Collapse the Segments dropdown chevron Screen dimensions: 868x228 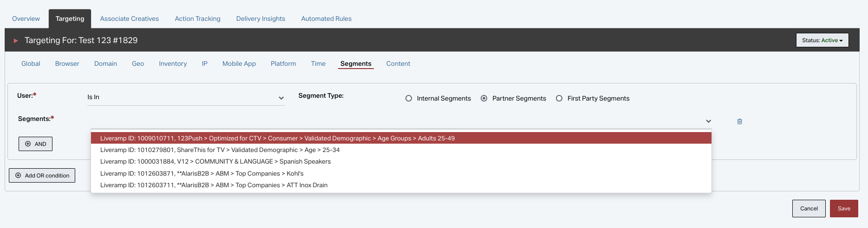coord(708,121)
